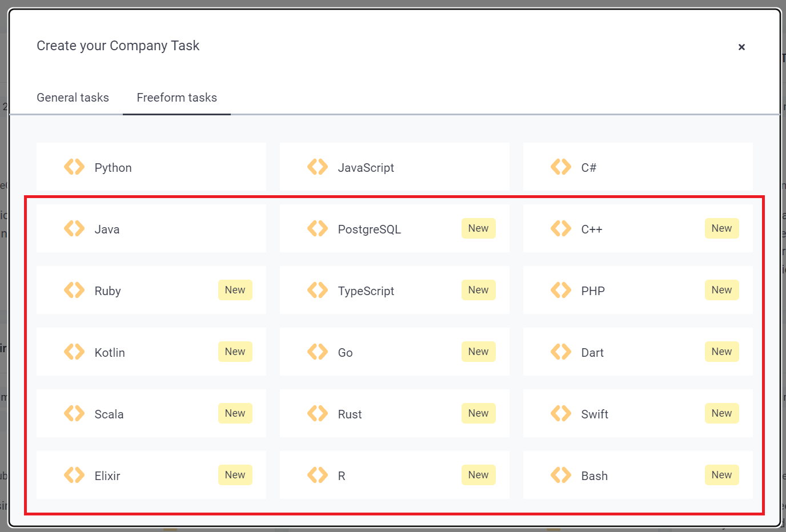Select the Go label text
The width and height of the screenshot is (786, 532).
point(345,353)
